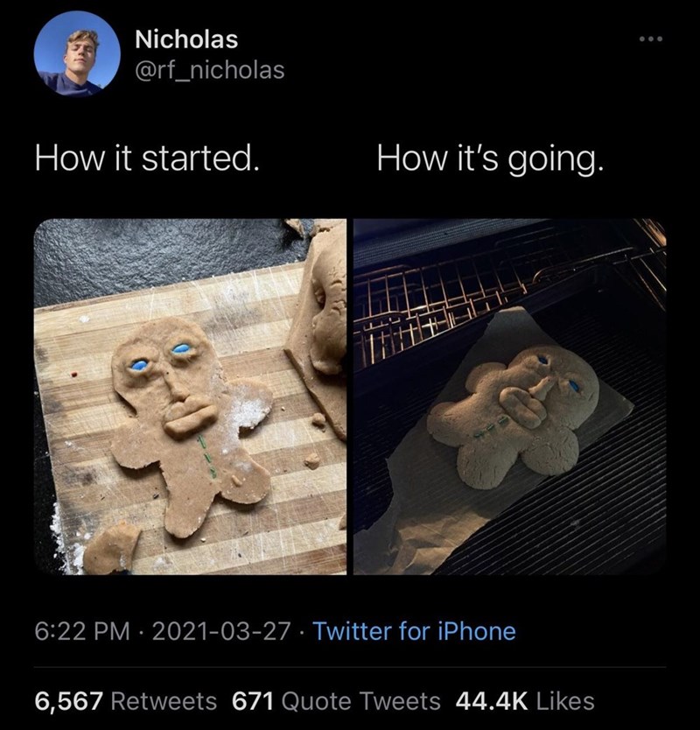Click the "How it started." text

(x=147, y=161)
